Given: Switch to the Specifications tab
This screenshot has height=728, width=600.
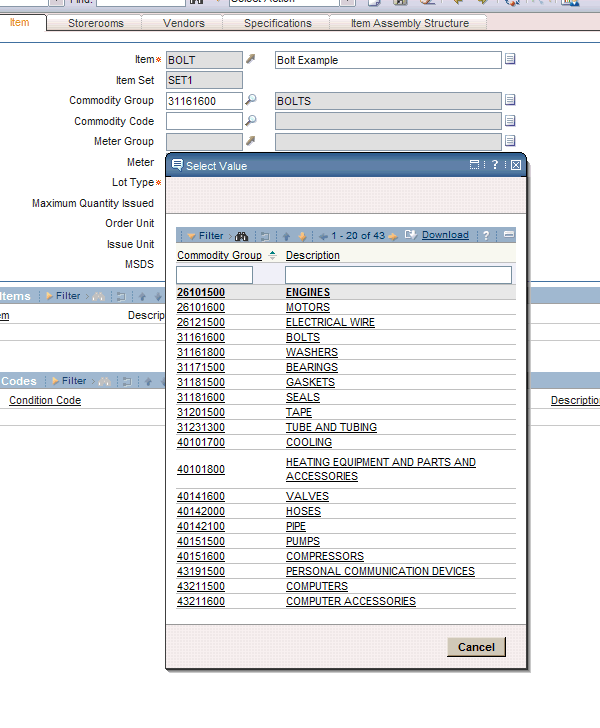Looking at the screenshot, I should [x=278, y=23].
